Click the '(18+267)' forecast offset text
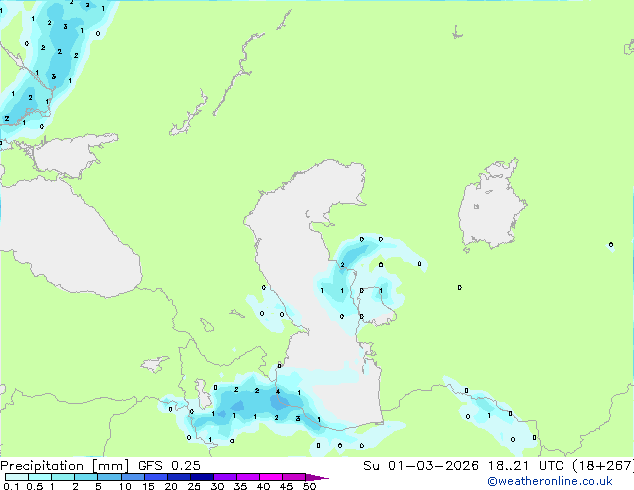 coord(603,466)
